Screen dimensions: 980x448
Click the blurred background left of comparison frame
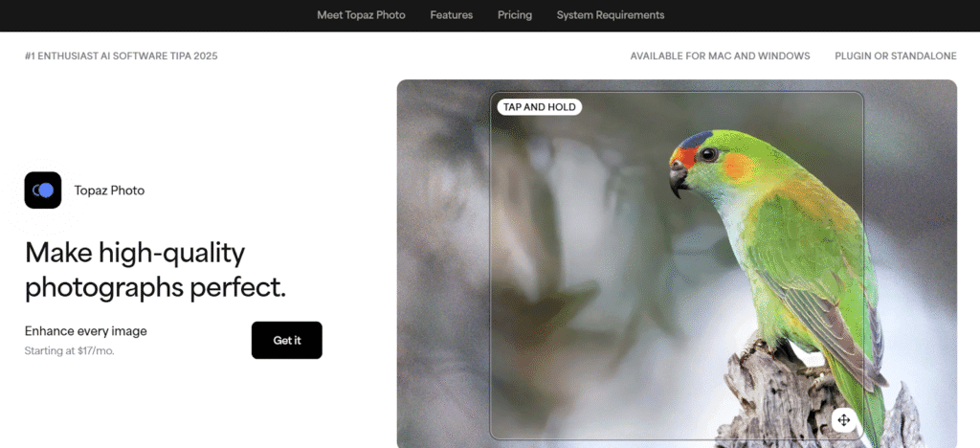coord(442,262)
